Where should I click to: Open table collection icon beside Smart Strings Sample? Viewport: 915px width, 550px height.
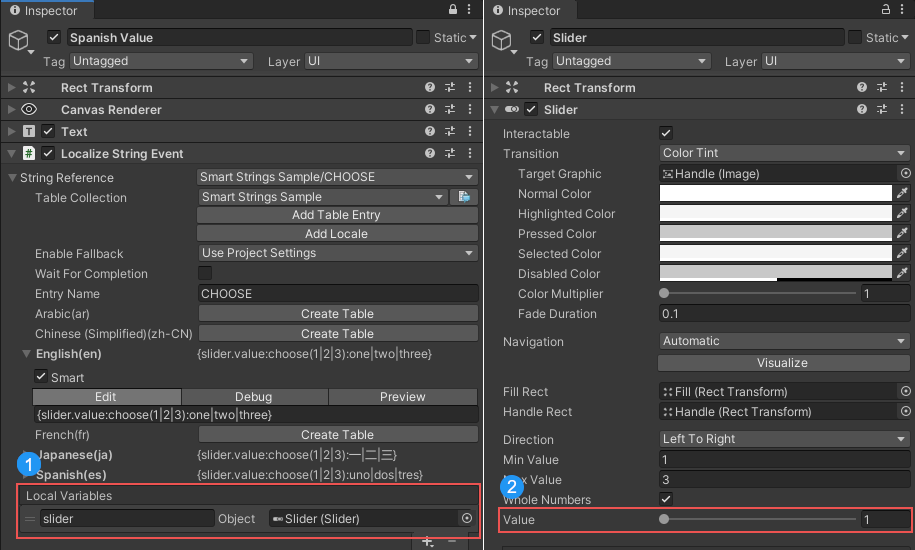coord(464,197)
